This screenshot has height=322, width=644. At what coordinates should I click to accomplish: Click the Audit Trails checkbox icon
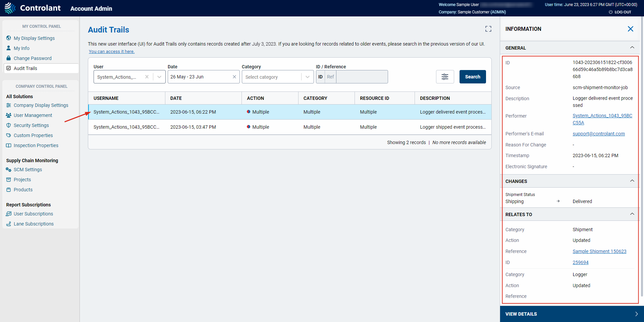click(x=9, y=68)
